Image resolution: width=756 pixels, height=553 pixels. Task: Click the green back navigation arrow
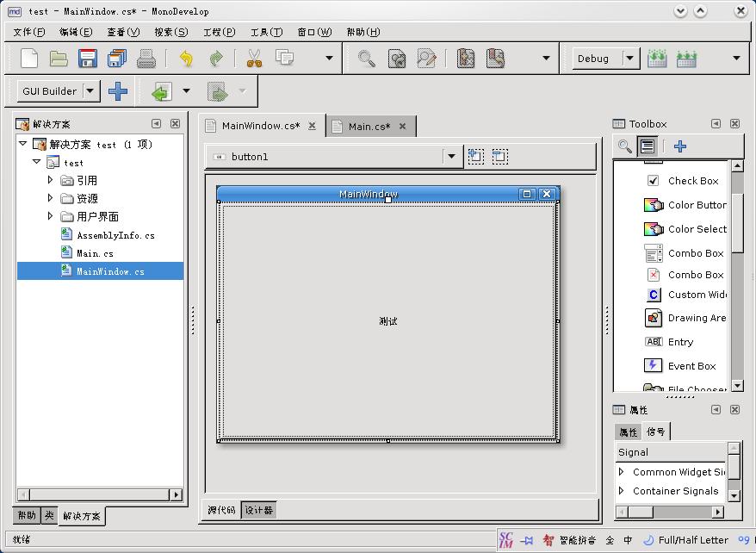161,91
